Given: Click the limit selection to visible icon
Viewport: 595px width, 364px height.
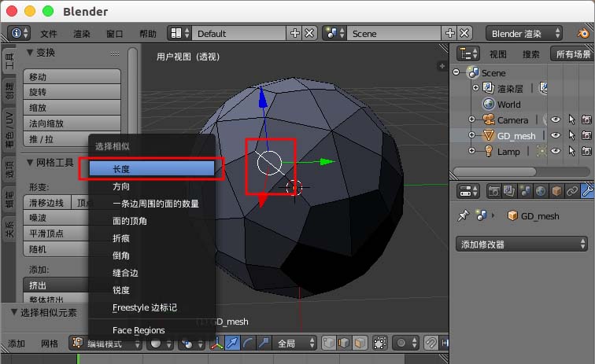Looking at the screenshot, I should coord(380,343).
